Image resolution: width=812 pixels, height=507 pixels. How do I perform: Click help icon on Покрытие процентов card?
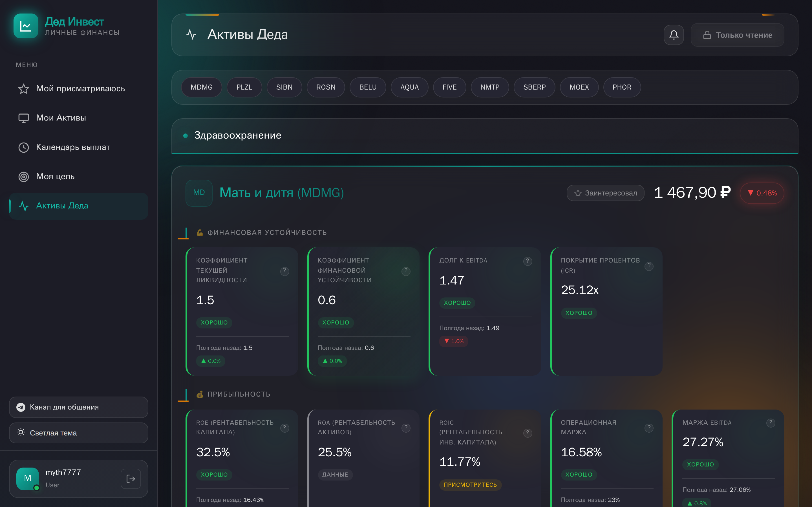(649, 266)
